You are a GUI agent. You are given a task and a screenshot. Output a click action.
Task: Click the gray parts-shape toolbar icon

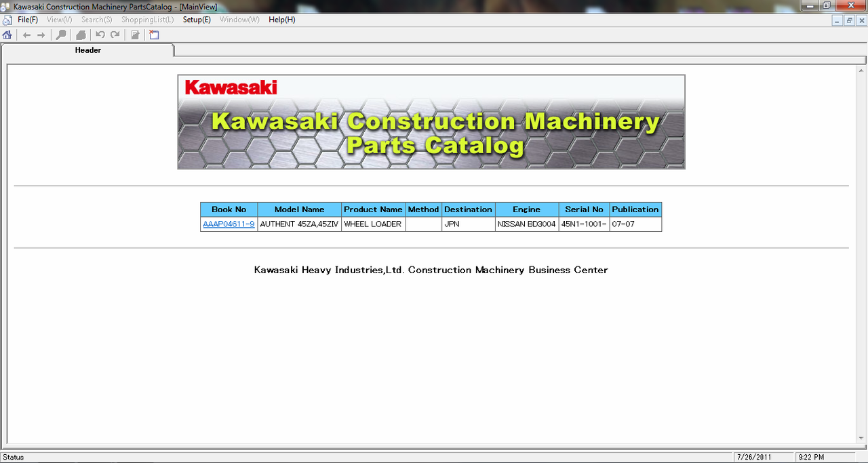(81, 35)
